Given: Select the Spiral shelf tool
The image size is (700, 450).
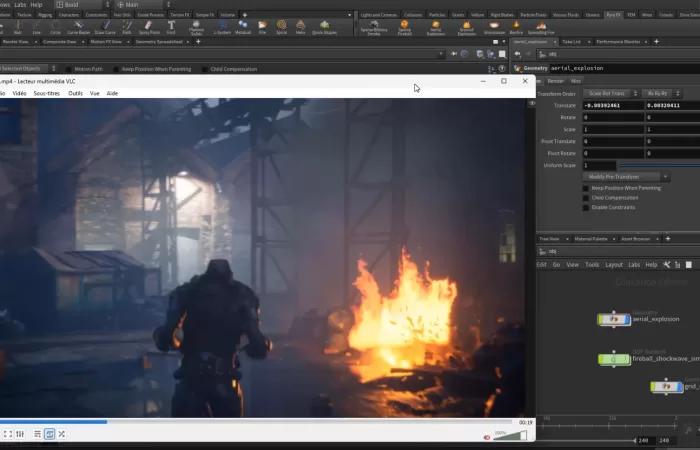Looking at the screenshot, I should point(281,27).
